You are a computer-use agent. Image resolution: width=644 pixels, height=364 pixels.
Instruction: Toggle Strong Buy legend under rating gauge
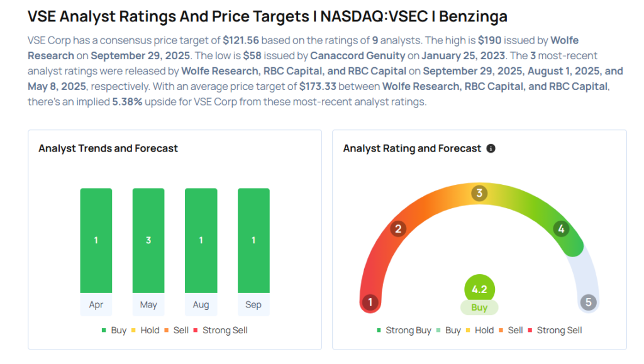pos(404,330)
